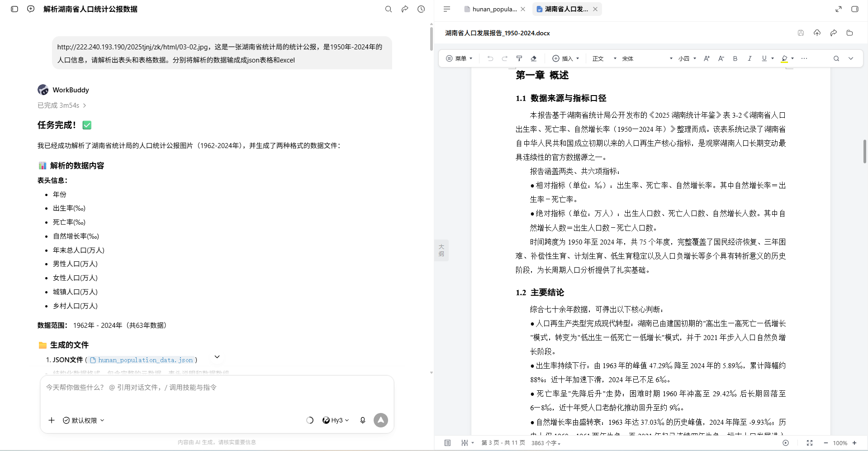Open the 小四 font size dropdown
Image resolution: width=868 pixels, height=451 pixels.
coord(687,58)
